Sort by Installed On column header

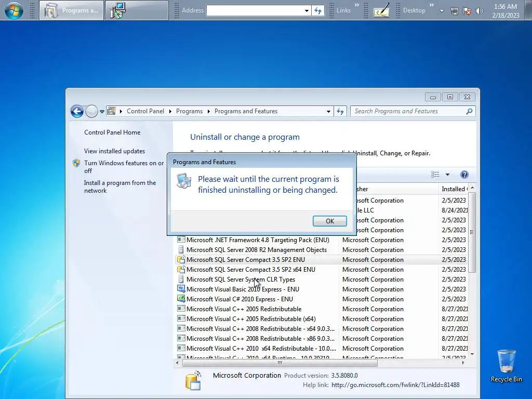454,189
